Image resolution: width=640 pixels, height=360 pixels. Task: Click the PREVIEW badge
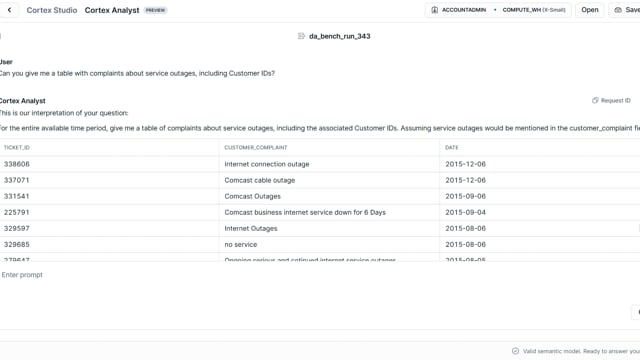pos(155,10)
